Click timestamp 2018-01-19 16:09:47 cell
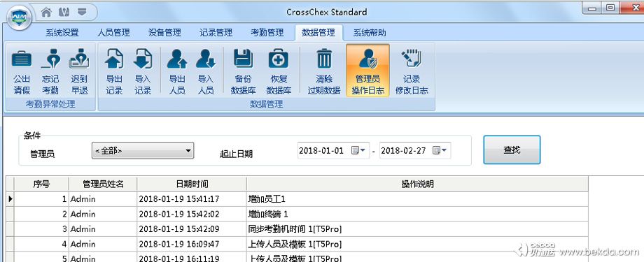This screenshot has height=262, width=644. pyautogui.click(x=192, y=245)
